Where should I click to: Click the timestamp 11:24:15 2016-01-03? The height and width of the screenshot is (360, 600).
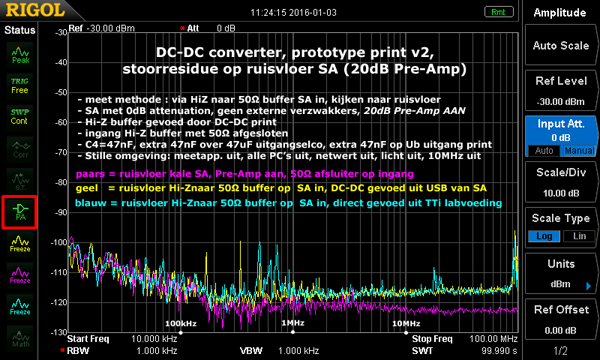coord(293,13)
